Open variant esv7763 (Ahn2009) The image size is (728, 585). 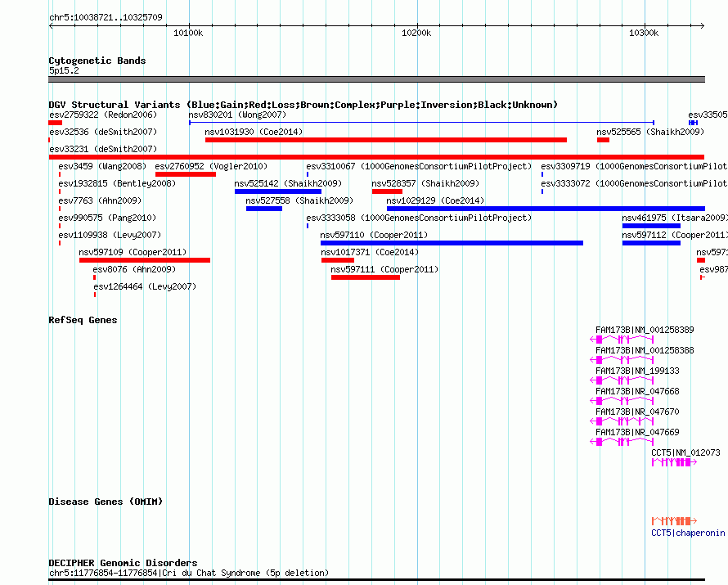click(100, 200)
